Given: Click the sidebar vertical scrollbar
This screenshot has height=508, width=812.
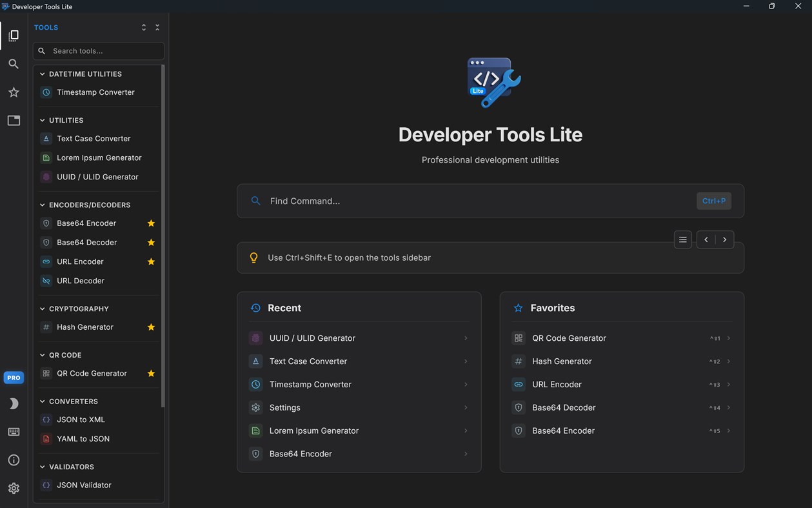Looking at the screenshot, I should (163, 236).
